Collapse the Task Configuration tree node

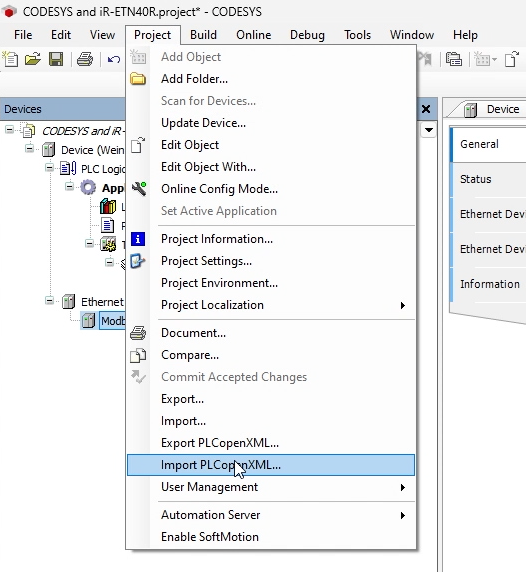[x=89, y=243]
